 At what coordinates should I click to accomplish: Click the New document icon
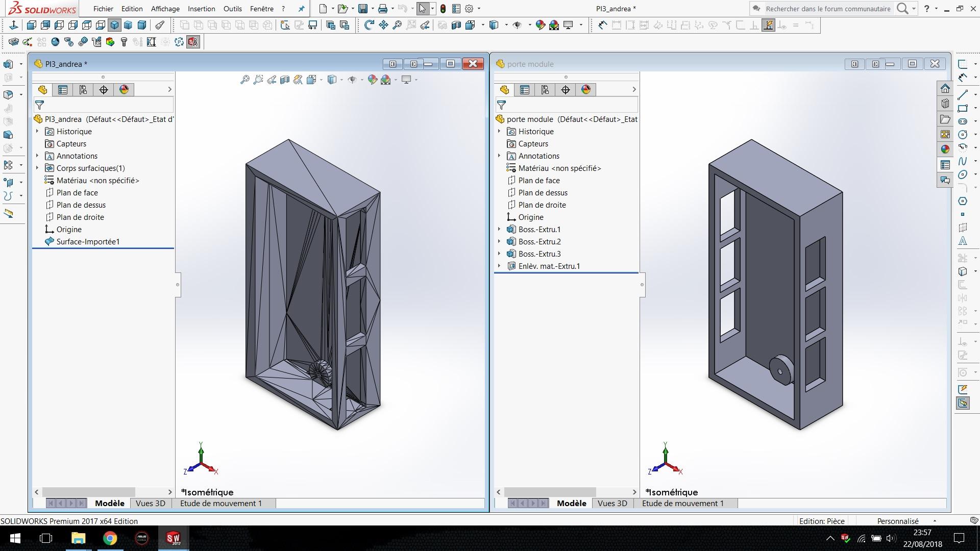[x=323, y=9]
